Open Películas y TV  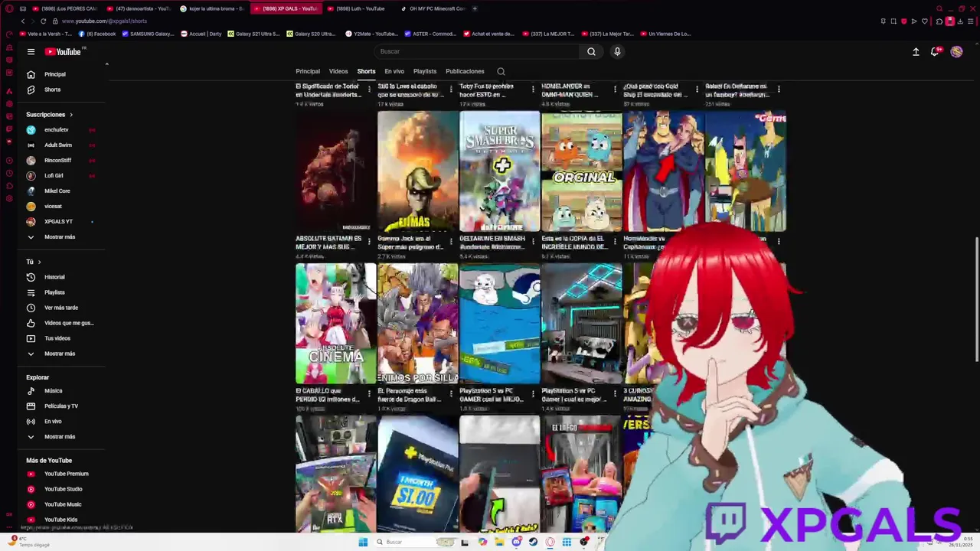tap(61, 406)
